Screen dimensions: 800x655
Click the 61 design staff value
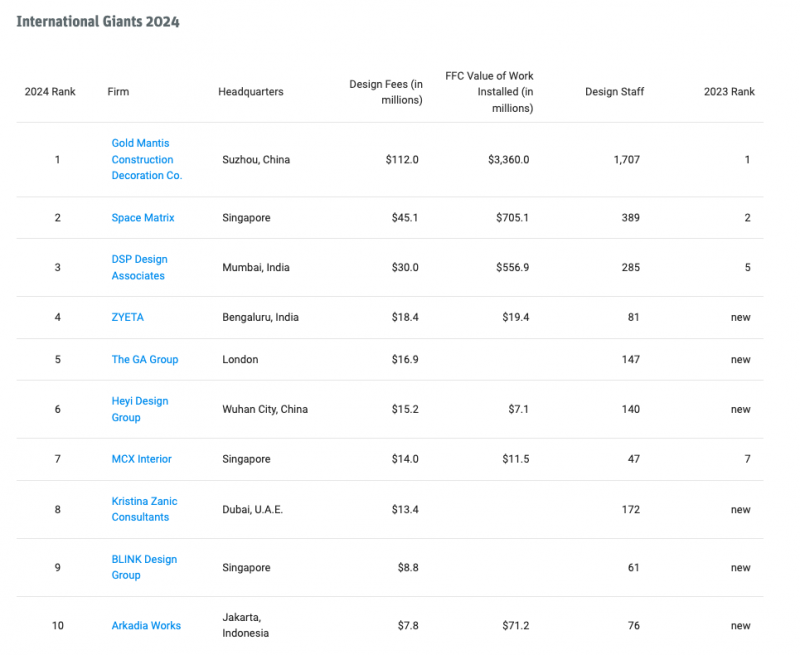pos(634,568)
